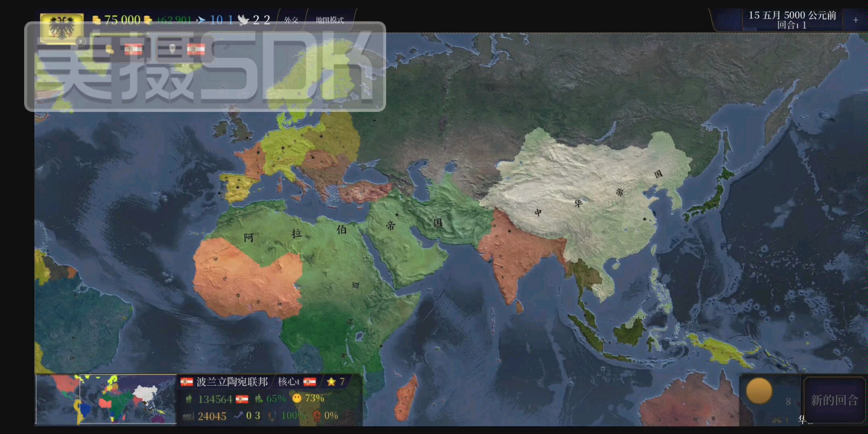Open province name 波兰立陶宛联邦
The width and height of the screenshot is (868, 434).
[x=232, y=382]
